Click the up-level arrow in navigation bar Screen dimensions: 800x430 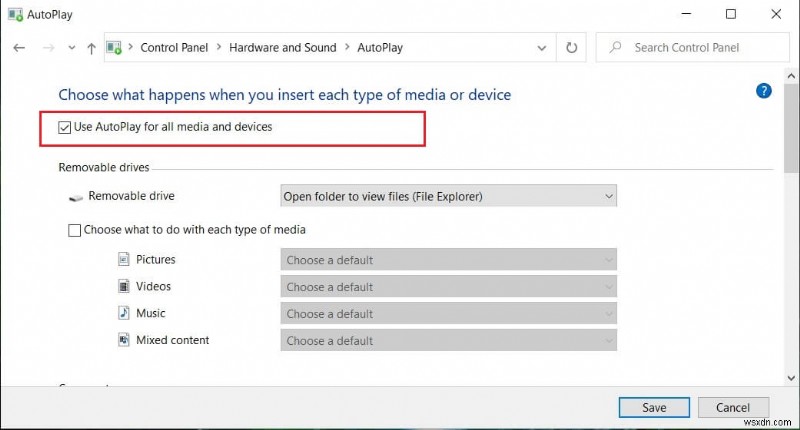coord(91,47)
